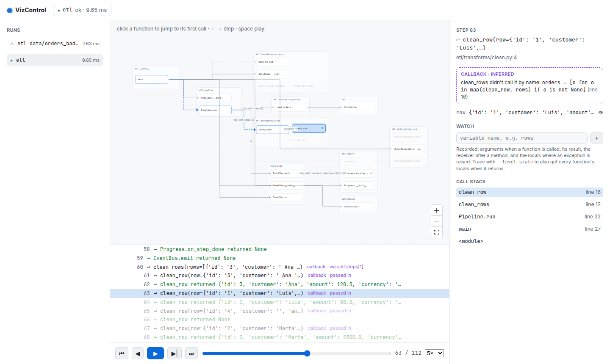Image resolution: width=610 pixels, height=364 pixels.
Task: Jump to the first step
Action: click(122, 353)
